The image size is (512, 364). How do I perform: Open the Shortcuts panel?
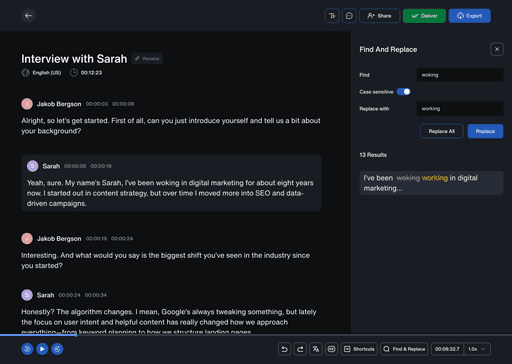[x=359, y=349]
